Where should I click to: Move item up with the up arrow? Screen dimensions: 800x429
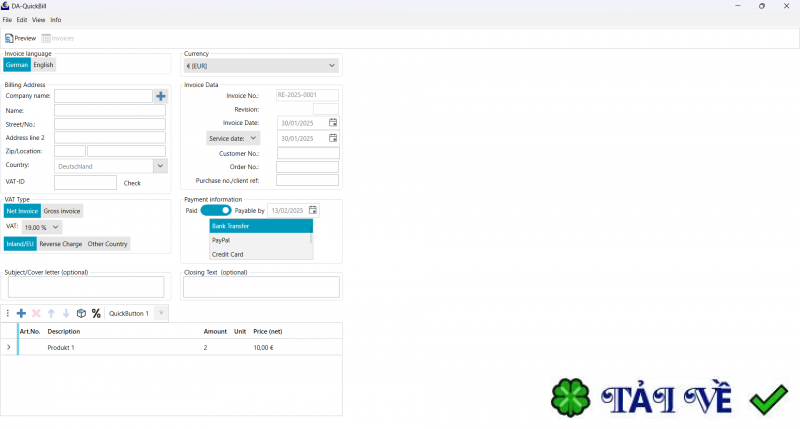(51, 313)
